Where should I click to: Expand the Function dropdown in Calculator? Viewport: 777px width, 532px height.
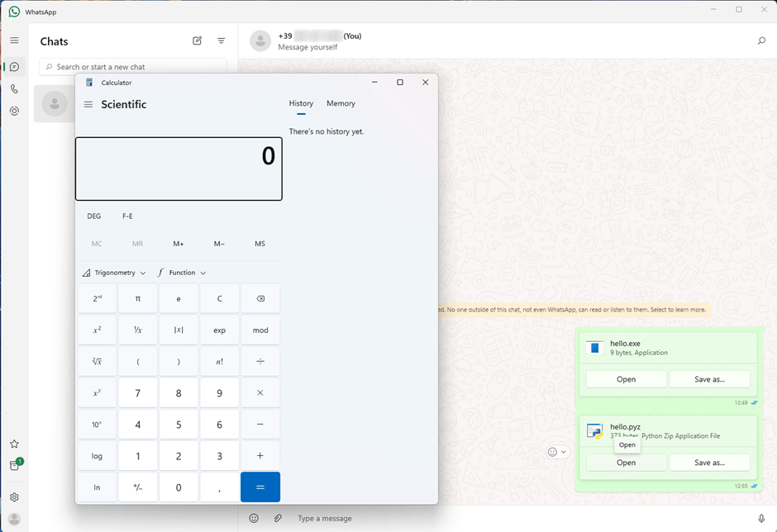click(182, 273)
